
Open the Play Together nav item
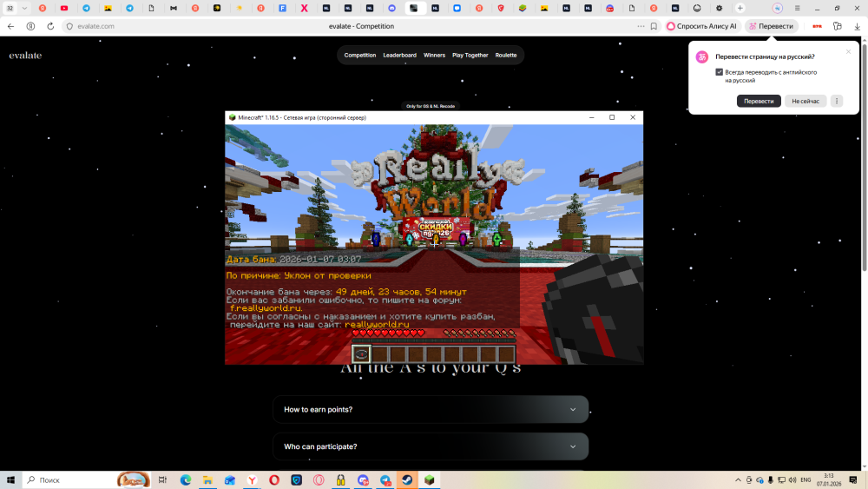coord(470,56)
